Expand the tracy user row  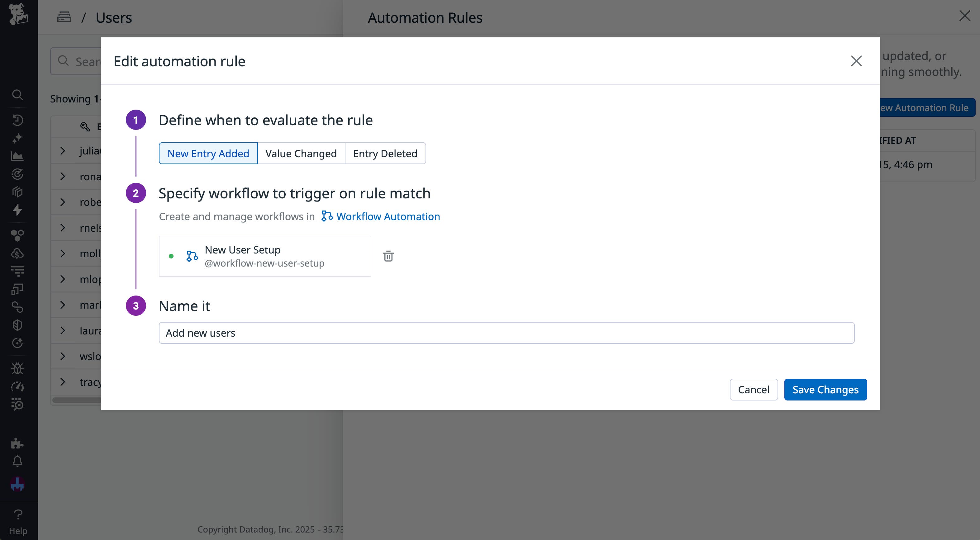63,382
